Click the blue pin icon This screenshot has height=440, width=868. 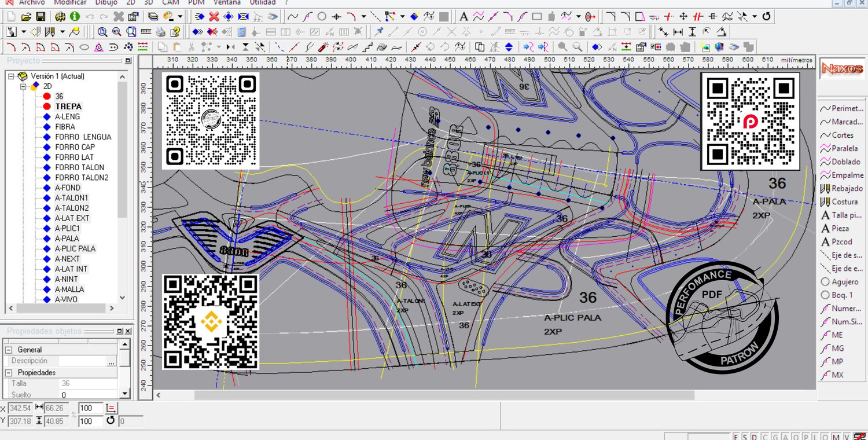coord(378,31)
